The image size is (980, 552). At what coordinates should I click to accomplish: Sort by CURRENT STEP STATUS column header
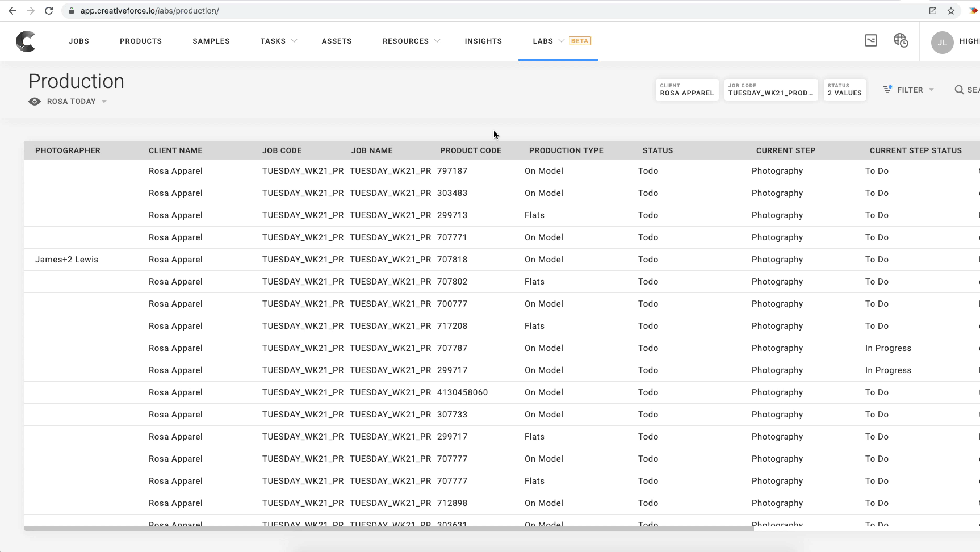[916, 150]
